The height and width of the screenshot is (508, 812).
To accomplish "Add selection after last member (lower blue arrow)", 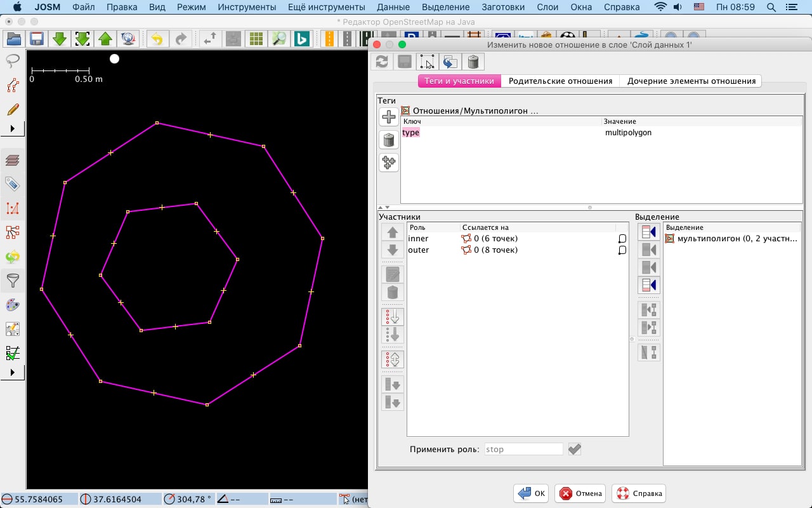I will [649, 285].
